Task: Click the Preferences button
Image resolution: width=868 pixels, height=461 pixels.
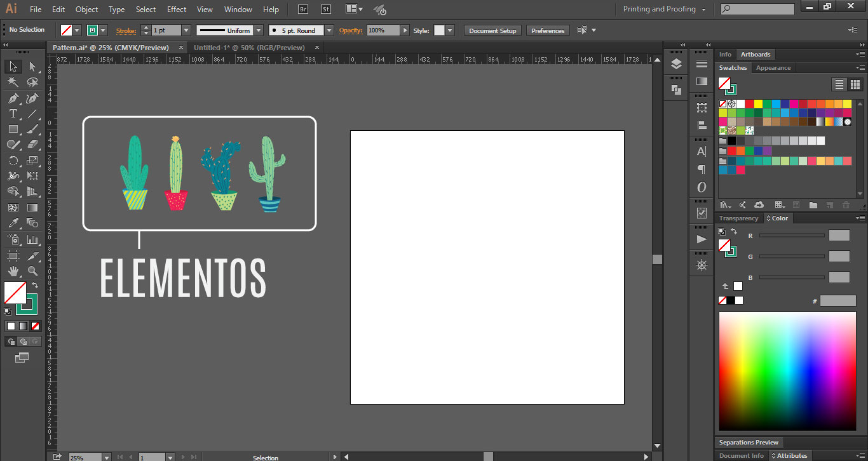Action: point(548,30)
